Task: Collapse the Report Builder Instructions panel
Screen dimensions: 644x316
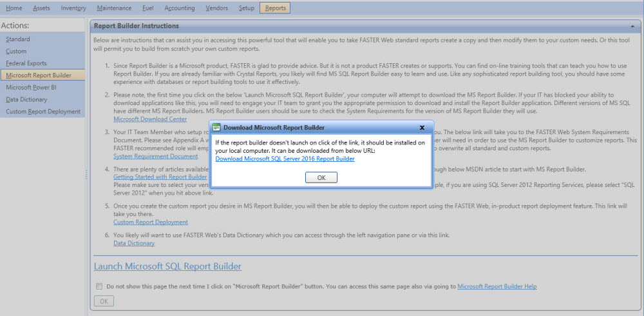Action: [x=632, y=26]
